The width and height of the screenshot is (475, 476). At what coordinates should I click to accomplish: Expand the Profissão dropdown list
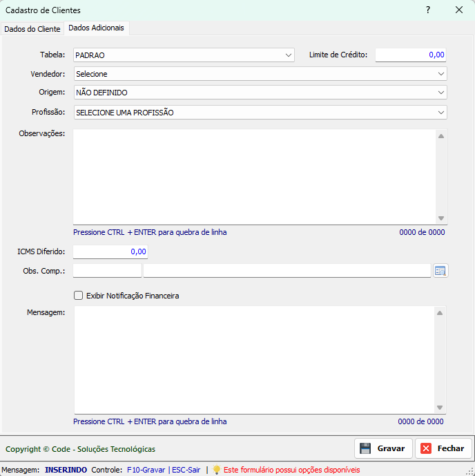(260, 113)
